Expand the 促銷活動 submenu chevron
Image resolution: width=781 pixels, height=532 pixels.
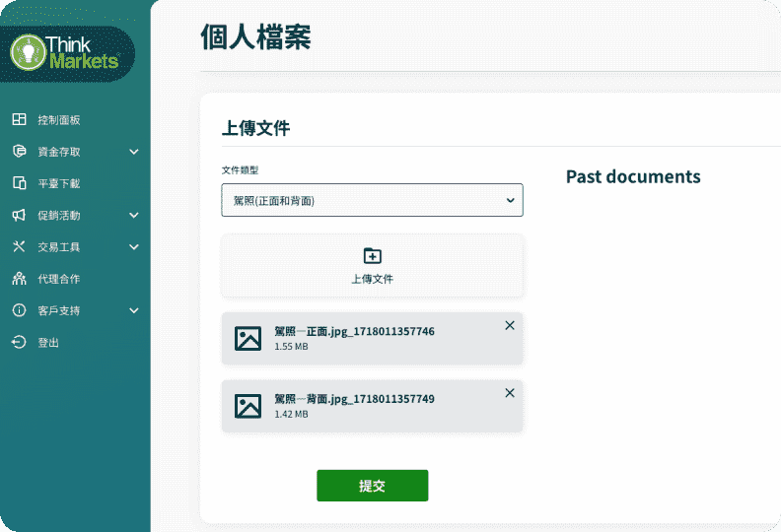point(134,215)
